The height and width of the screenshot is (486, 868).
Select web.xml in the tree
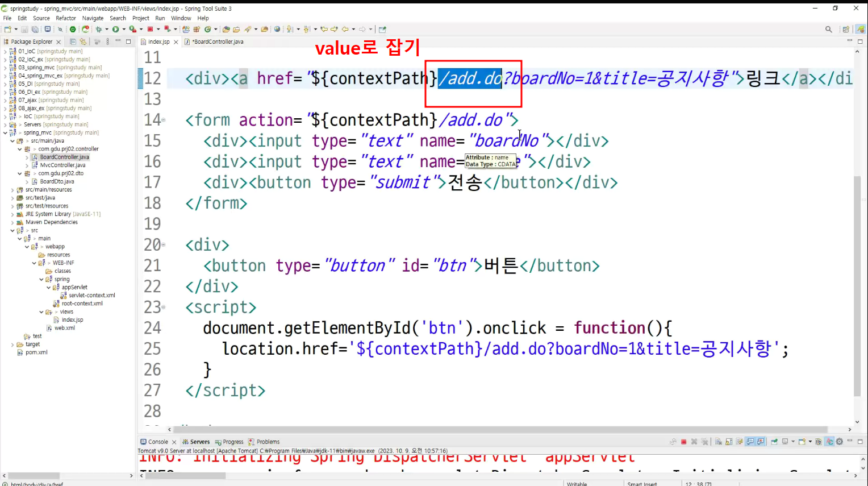coord(64,328)
